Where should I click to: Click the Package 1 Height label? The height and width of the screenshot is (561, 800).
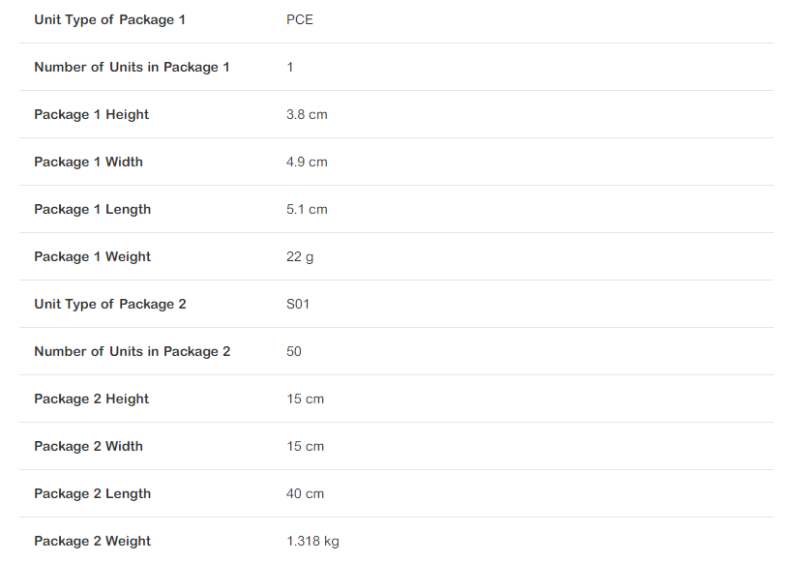[91, 115]
